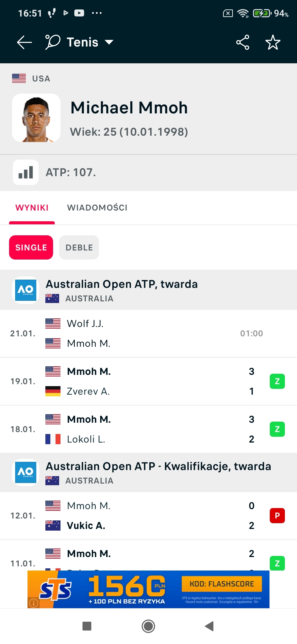The height and width of the screenshot is (644, 297).
Task: Switch to Deble matches filter
Action: coord(79,247)
